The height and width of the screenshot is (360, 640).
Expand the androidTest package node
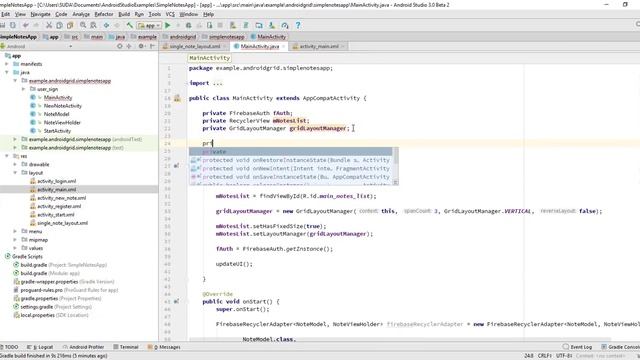(15, 139)
